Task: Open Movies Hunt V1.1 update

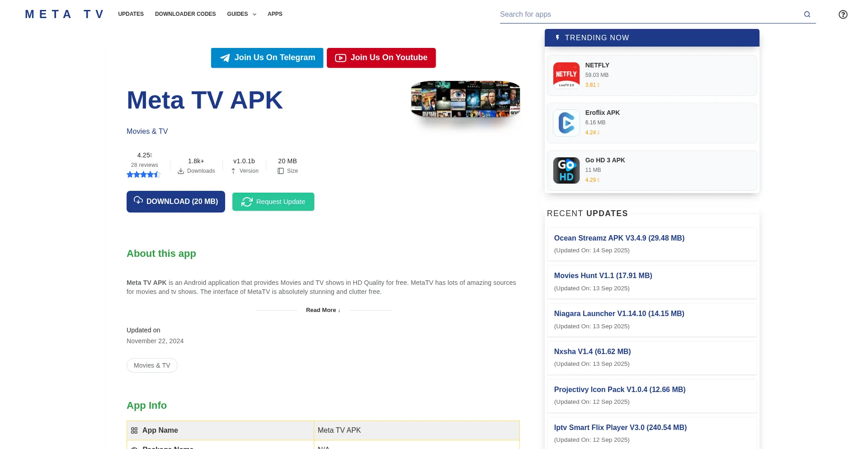Action: (603, 275)
